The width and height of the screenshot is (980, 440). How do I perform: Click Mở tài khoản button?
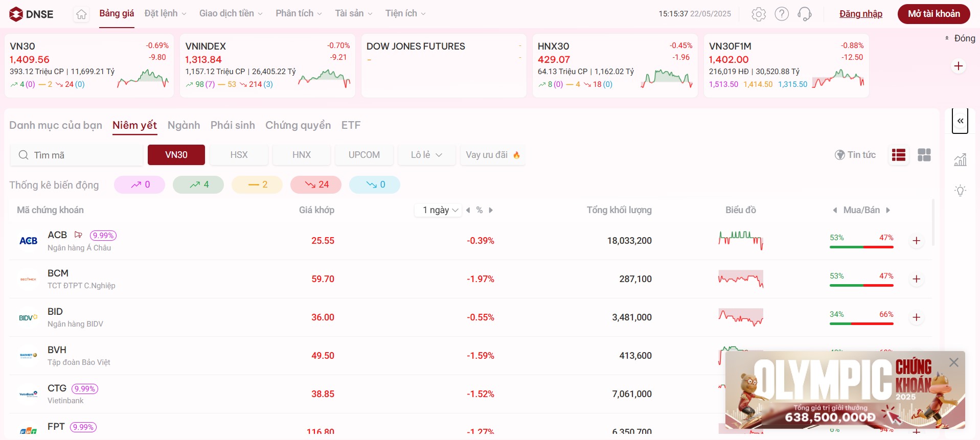pos(934,14)
